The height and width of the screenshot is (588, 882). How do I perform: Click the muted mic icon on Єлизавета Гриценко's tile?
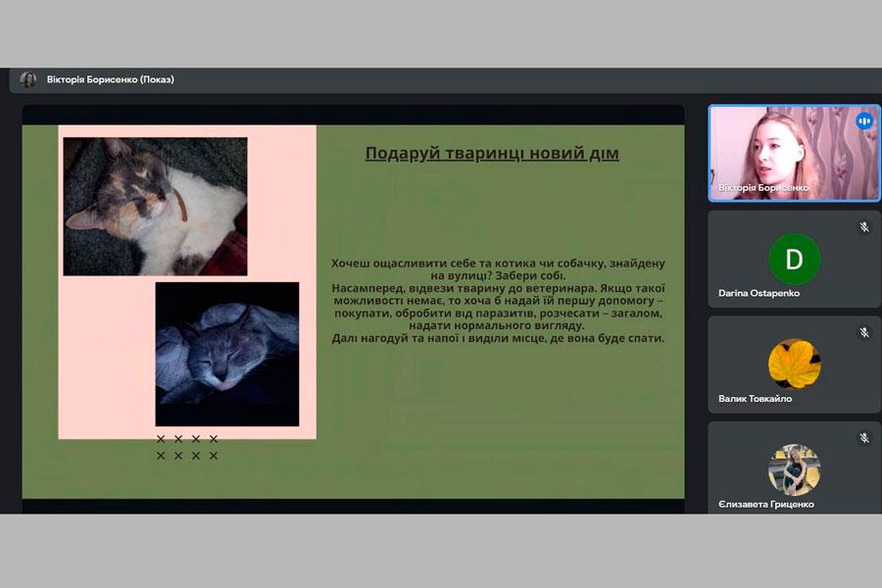point(864,438)
